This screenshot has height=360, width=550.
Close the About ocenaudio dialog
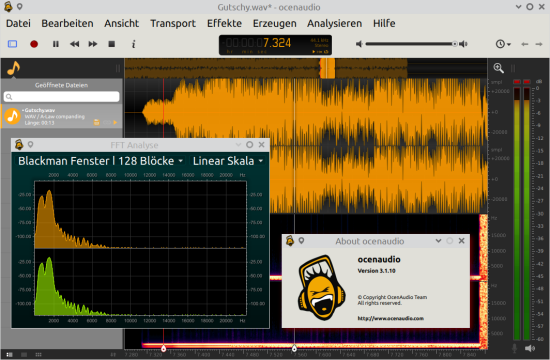tap(462, 241)
